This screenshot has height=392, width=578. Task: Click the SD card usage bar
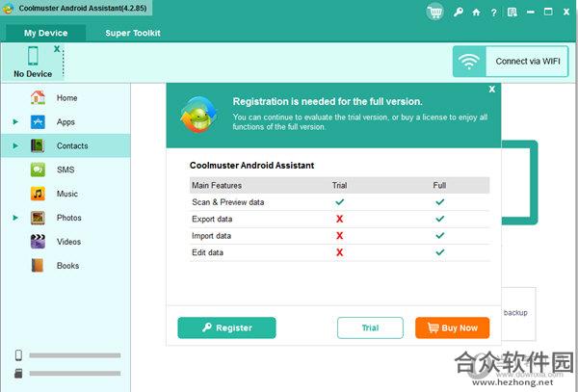[75, 373]
